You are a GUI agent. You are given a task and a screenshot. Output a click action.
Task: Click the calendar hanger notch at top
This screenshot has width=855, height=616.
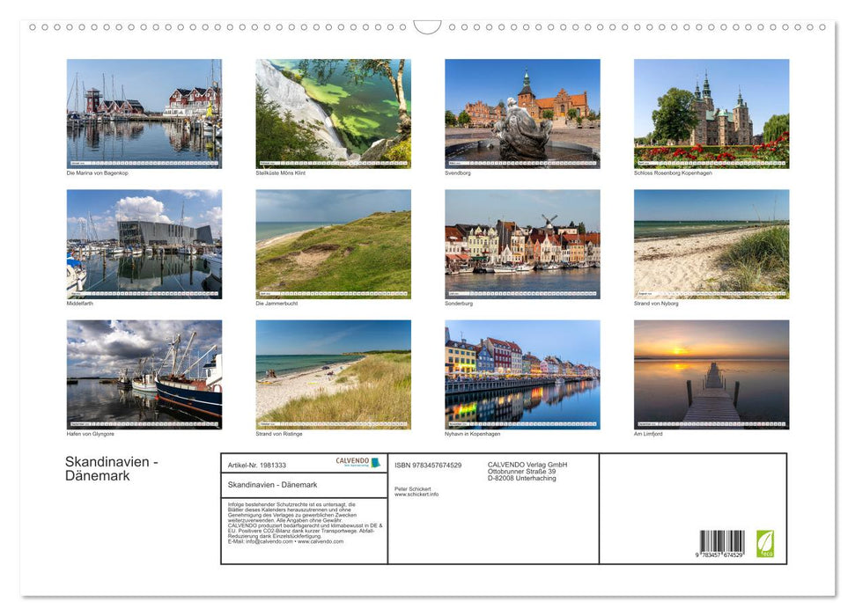coord(427,27)
